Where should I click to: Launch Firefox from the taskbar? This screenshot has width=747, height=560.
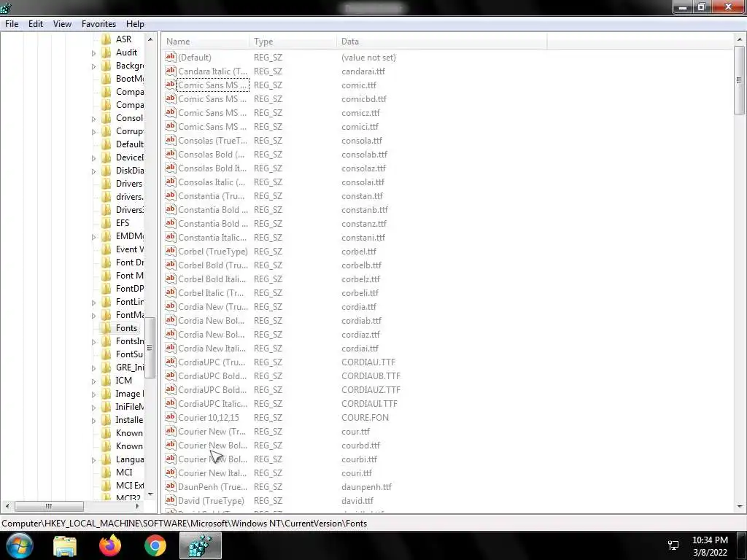(x=110, y=545)
